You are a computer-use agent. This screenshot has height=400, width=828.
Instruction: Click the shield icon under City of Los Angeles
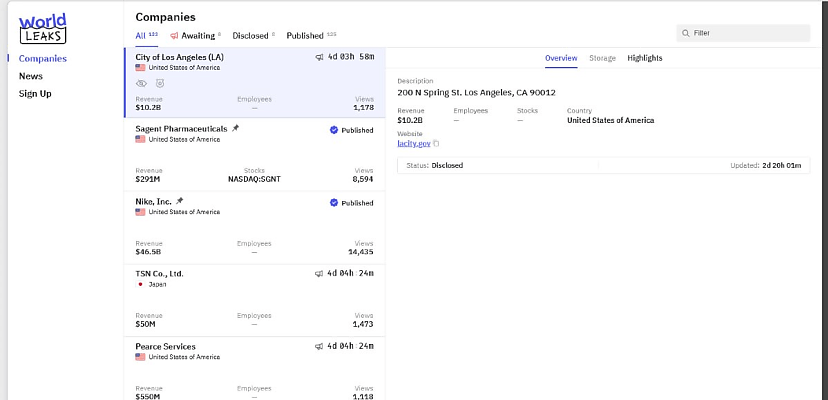coord(160,83)
